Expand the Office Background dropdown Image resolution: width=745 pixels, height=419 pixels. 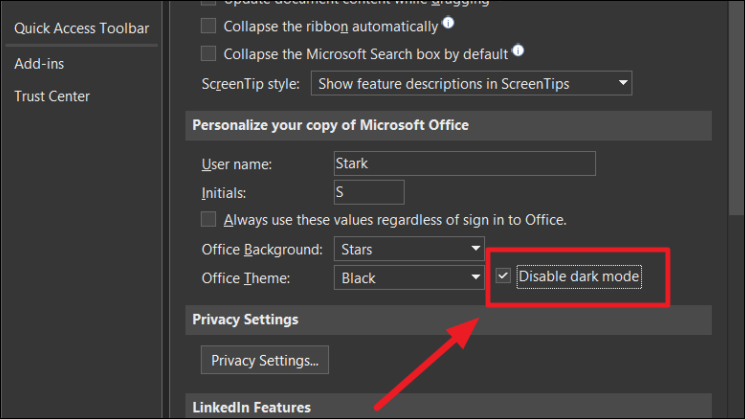409,249
